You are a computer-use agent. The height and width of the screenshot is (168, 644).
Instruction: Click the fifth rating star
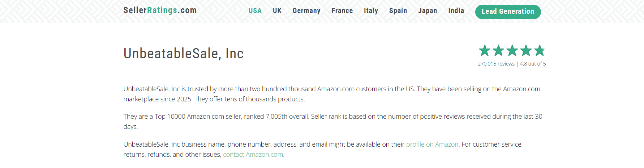pyautogui.click(x=540, y=51)
